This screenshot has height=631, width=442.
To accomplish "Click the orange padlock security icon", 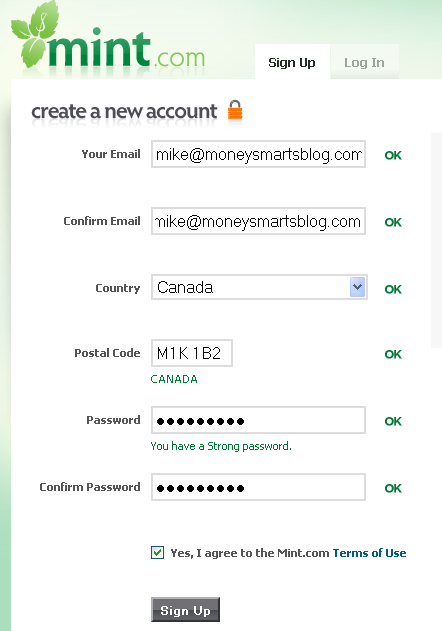I will (235, 110).
